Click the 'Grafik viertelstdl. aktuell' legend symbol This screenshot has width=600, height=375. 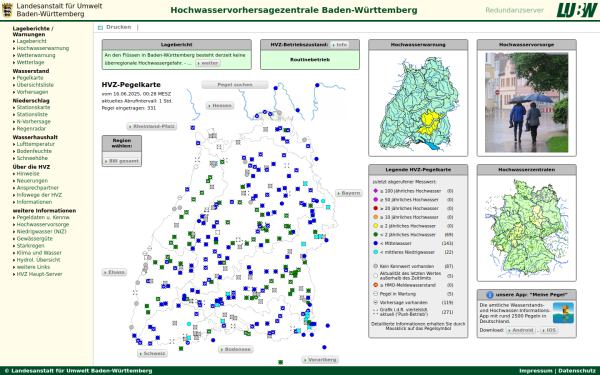375,311
